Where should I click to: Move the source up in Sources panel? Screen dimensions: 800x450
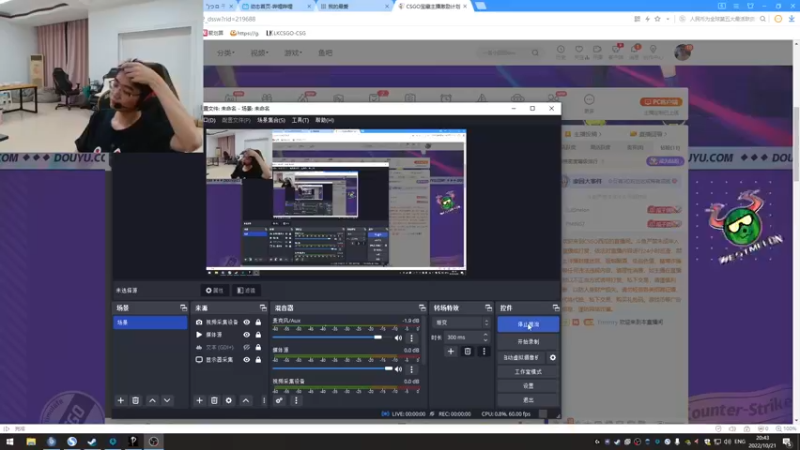[x=246, y=401]
